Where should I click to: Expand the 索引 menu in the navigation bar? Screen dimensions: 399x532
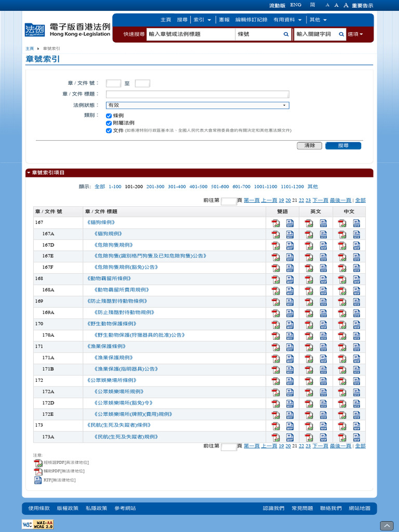pos(202,20)
